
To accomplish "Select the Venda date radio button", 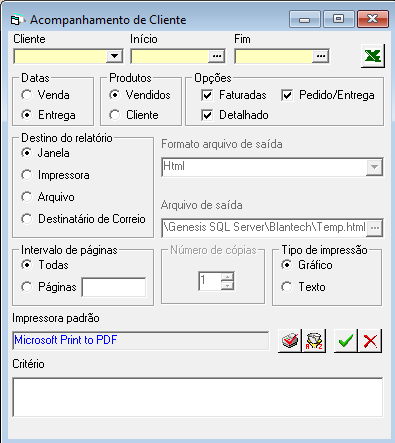I will point(27,95).
